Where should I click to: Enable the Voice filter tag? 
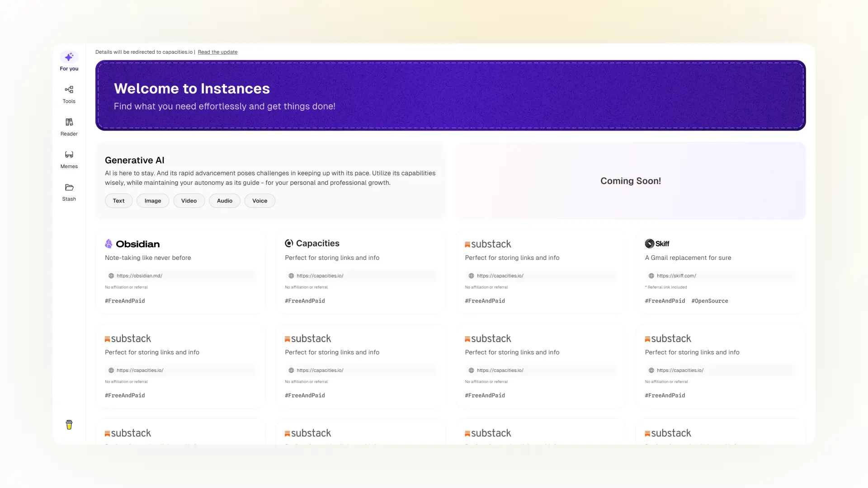[x=259, y=200]
